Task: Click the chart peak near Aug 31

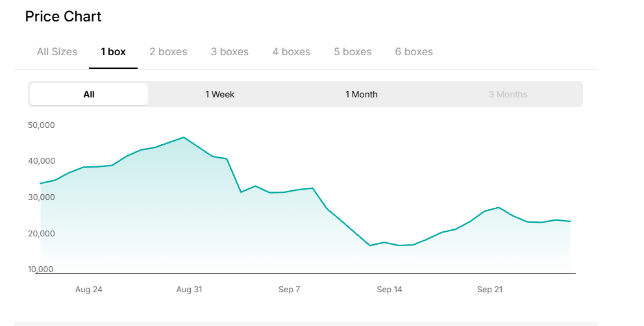Action: 184,137
